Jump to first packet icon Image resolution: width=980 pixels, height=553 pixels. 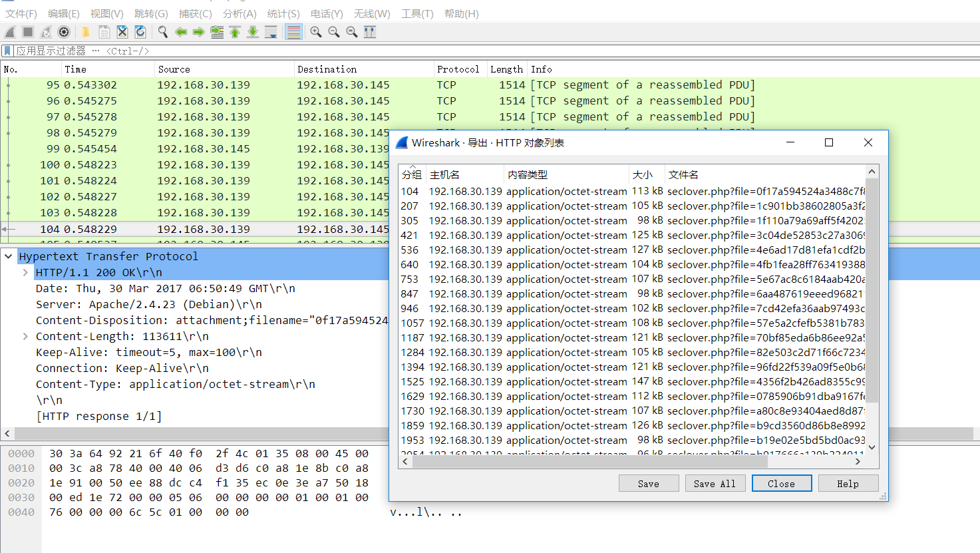(x=235, y=32)
